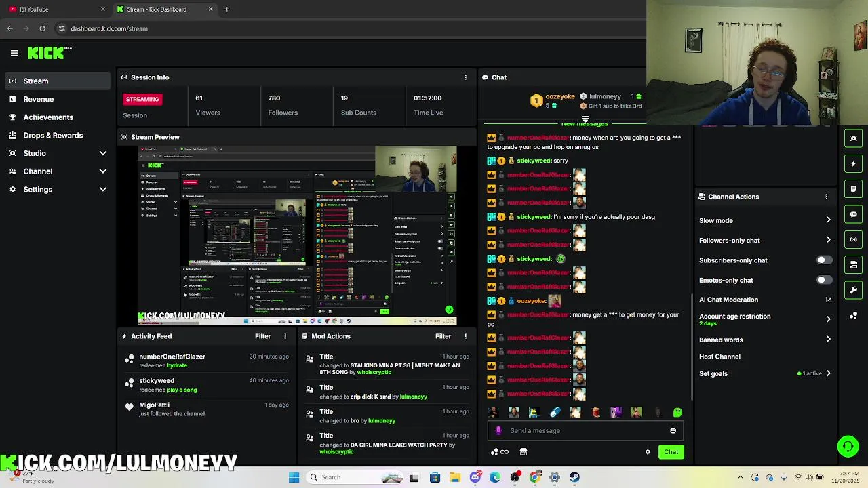
Task: Click MigoFettii in Activity Feed
Action: coord(154,405)
